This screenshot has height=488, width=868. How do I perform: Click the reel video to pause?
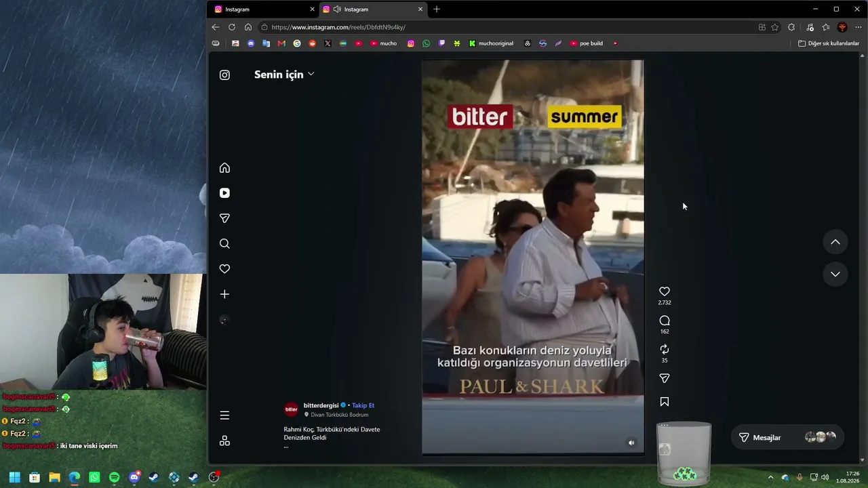click(x=533, y=258)
